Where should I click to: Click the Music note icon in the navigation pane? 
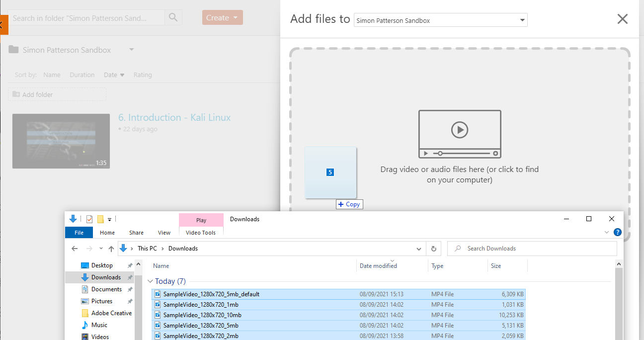[x=84, y=325]
